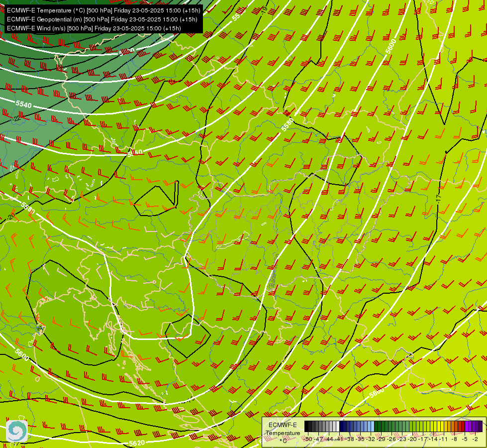Click the -22 isotherm label on the map
The width and height of the screenshot is (487, 448).
[16, 119]
